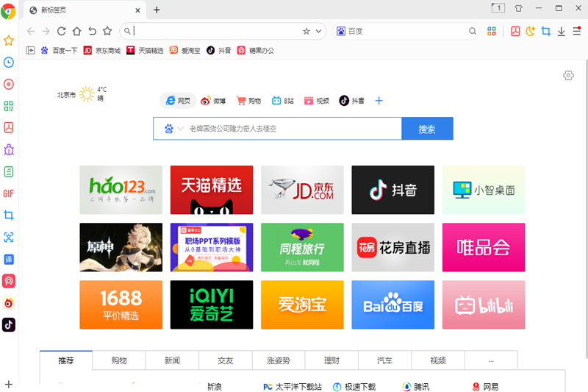This screenshot has width=588, height=392.
Task: Open the favorites star in left sidebar
Action: (x=9, y=40)
